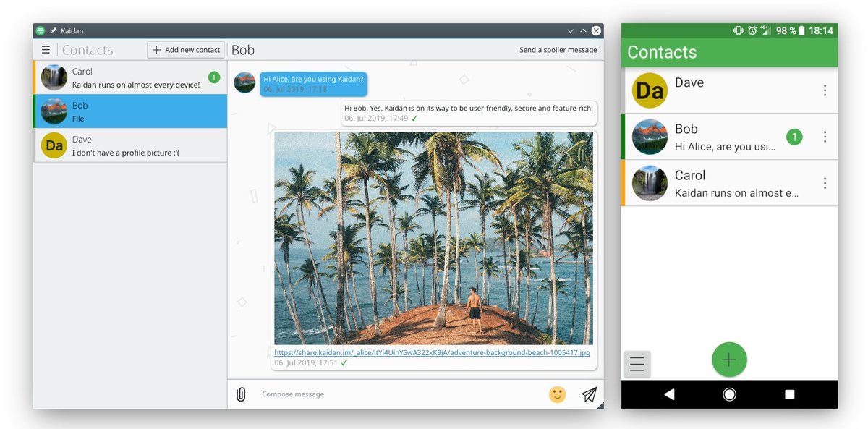The image size is (868, 429).
Task: Click the vibrate icon in phone status bar
Action: pos(738,30)
